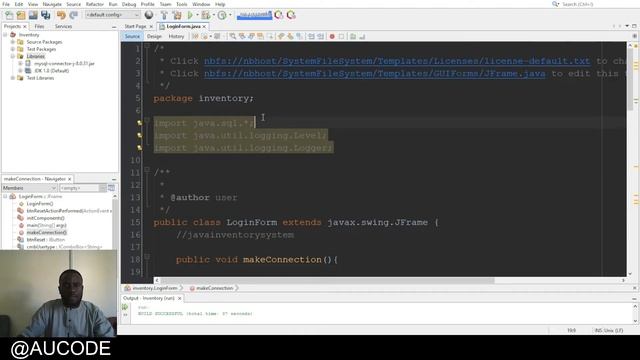Image resolution: width=640 pixels, height=360 pixels.
Task: Switch editor to Design view
Action: point(154,36)
